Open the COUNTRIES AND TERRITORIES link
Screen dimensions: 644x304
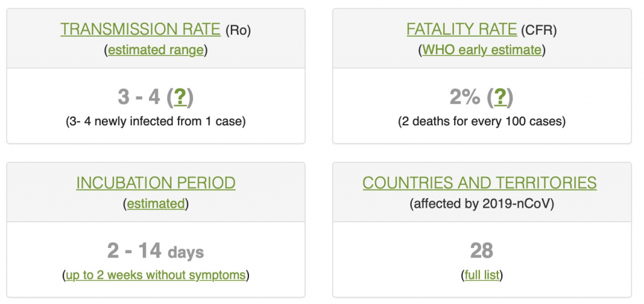coord(480,183)
